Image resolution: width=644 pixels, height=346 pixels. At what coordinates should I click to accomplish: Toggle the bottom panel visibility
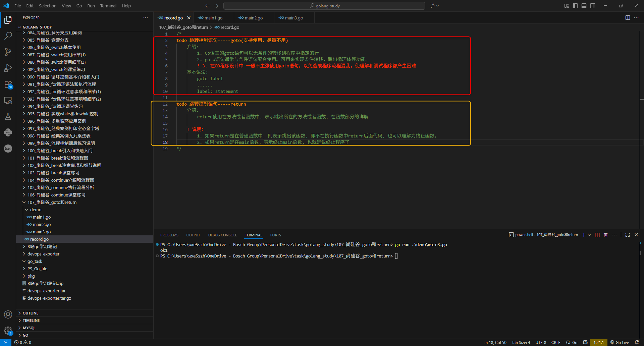(584, 6)
